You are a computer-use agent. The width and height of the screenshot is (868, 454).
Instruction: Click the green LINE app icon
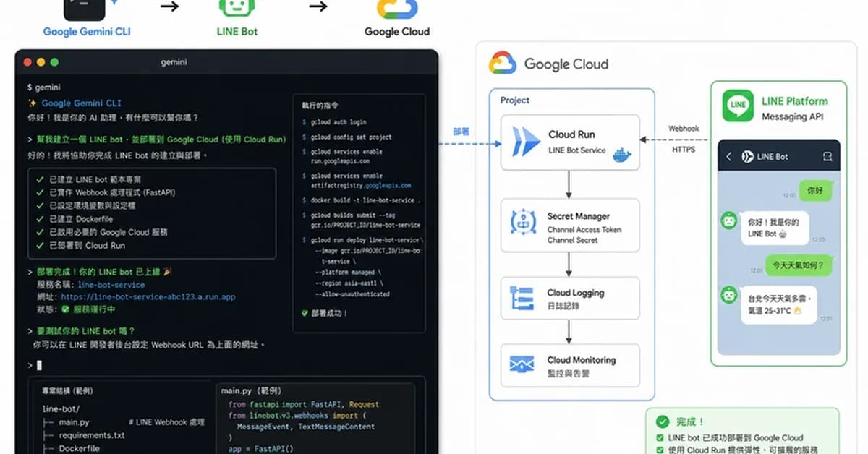pos(738,106)
